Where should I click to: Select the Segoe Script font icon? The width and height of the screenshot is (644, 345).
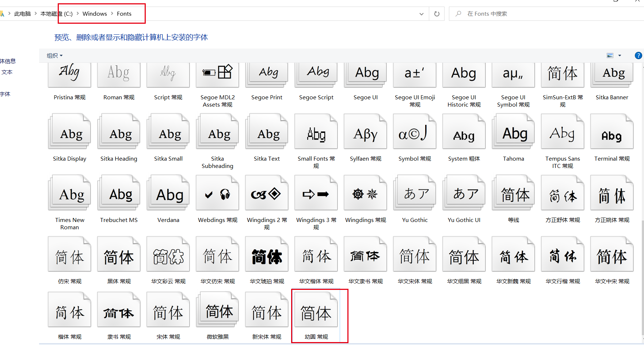(x=316, y=75)
